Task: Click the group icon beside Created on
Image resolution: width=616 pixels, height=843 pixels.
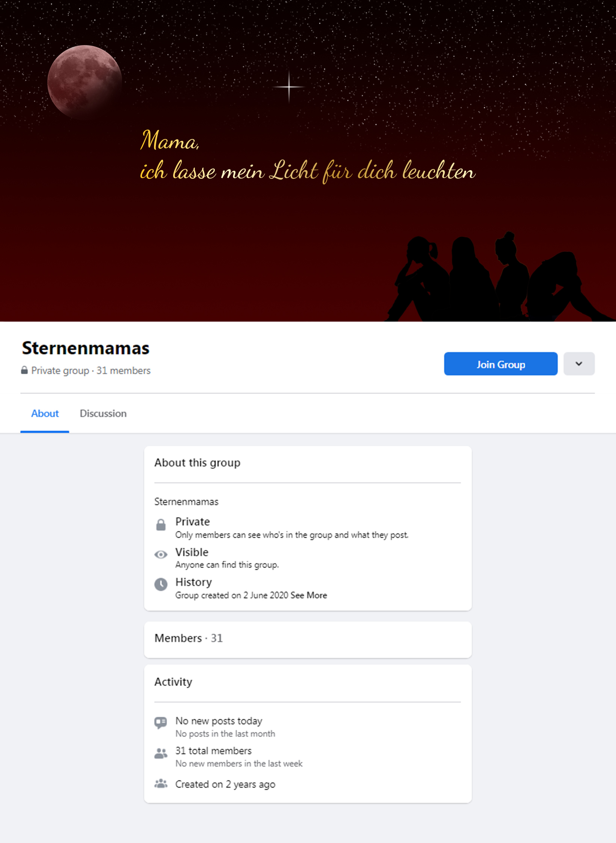Action: 161,784
